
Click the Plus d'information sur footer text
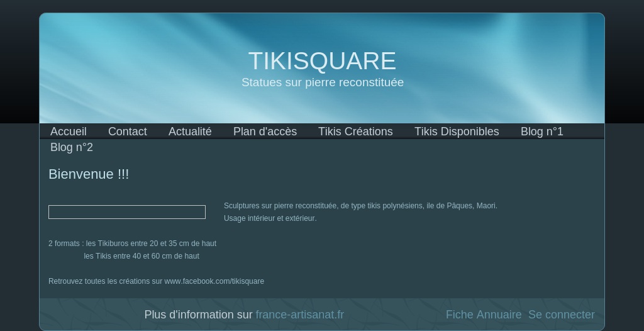[x=198, y=315]
